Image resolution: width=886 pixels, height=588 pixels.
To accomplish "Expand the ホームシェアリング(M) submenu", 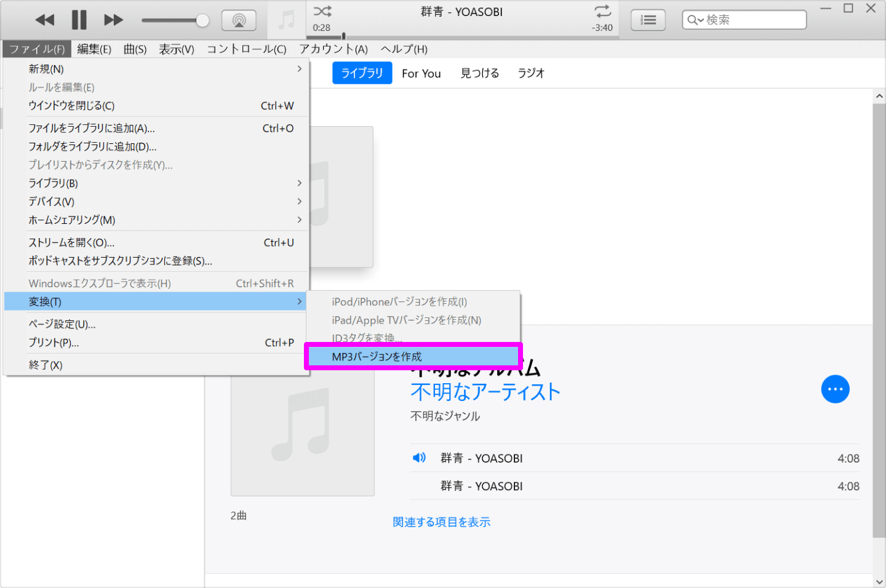I will (155, 220).
